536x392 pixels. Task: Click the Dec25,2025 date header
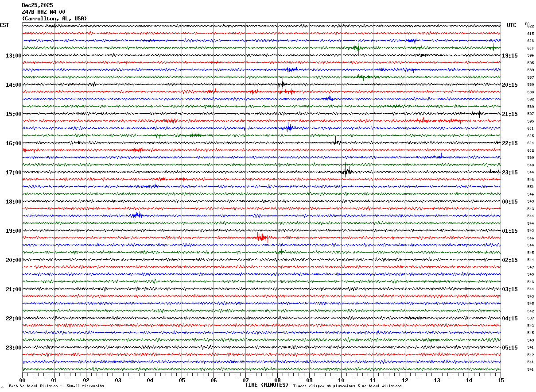click(x=37, y=5)
